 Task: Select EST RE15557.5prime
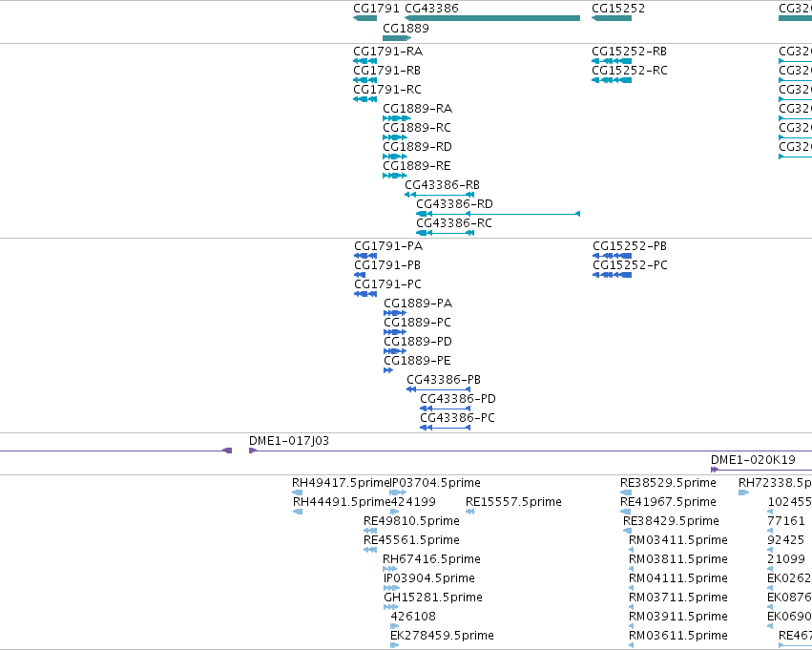513,502
